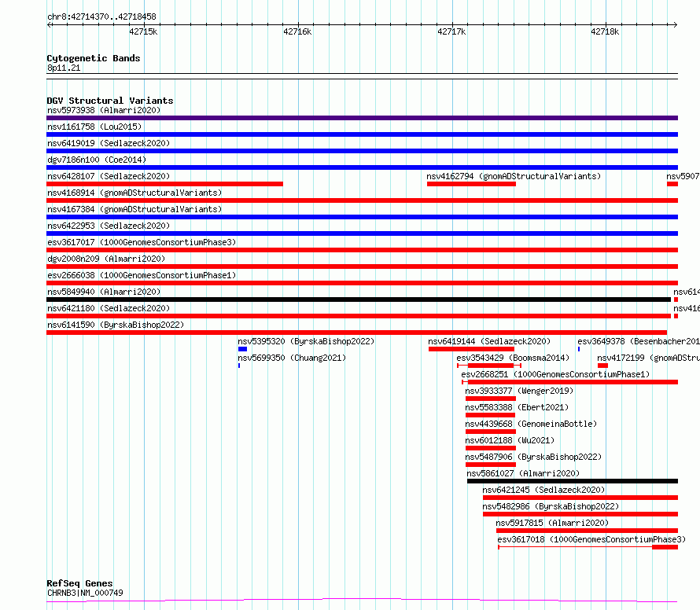This screenshot has height=610, width=700.
Task: Click nsv6421180 (Sedlazeck2020) label
Action: pos(109,308)
